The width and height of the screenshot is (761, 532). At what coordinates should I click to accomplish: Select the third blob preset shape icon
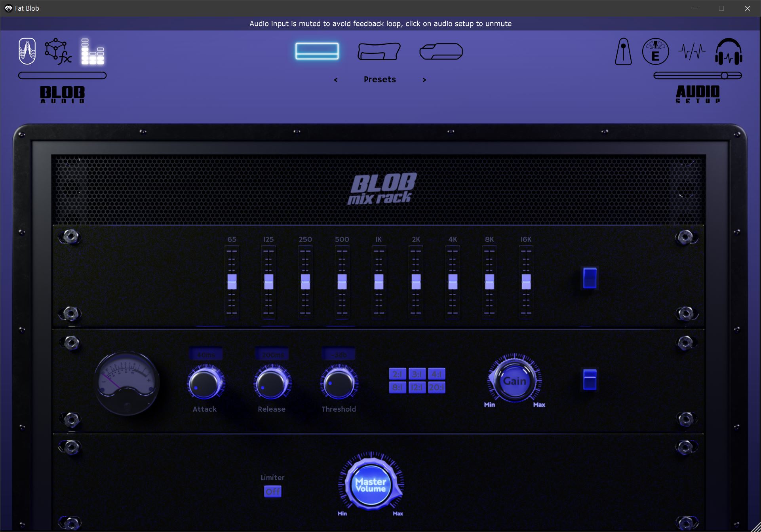click(441, 51)
